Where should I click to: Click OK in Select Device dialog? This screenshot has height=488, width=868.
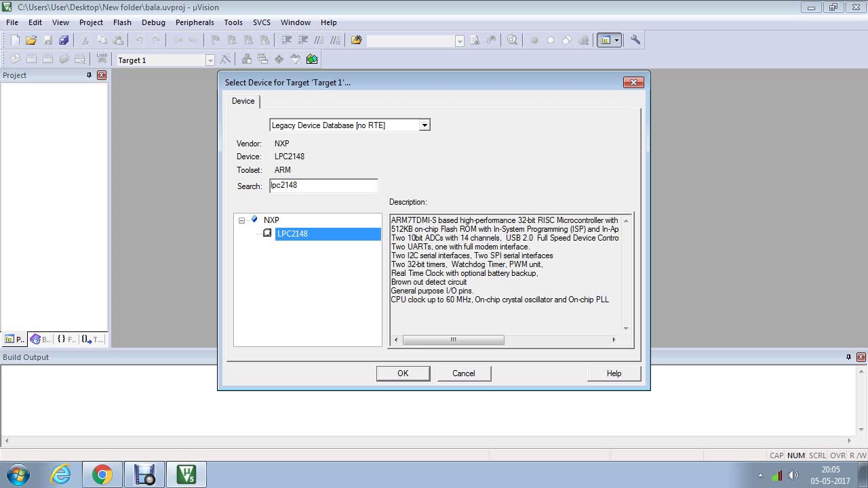click(x=403, y=373)
